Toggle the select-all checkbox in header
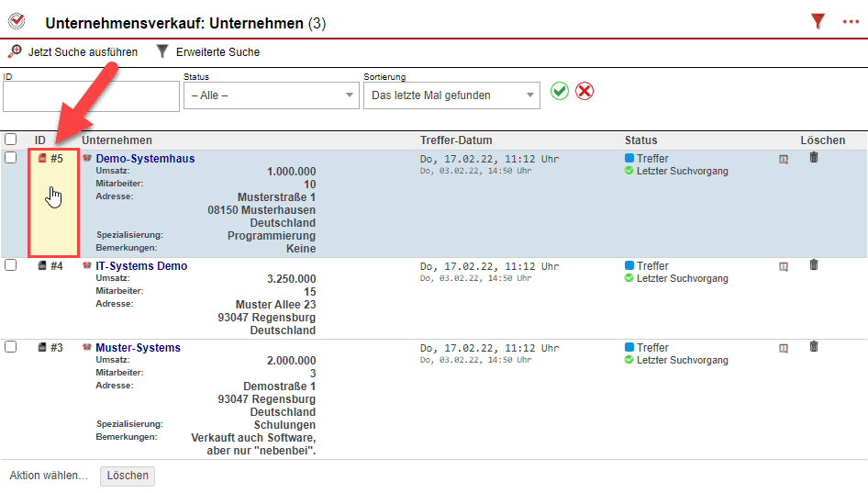The width and height of the screenshot is (868, 493). pyautogui.click(x=11, y=140)
